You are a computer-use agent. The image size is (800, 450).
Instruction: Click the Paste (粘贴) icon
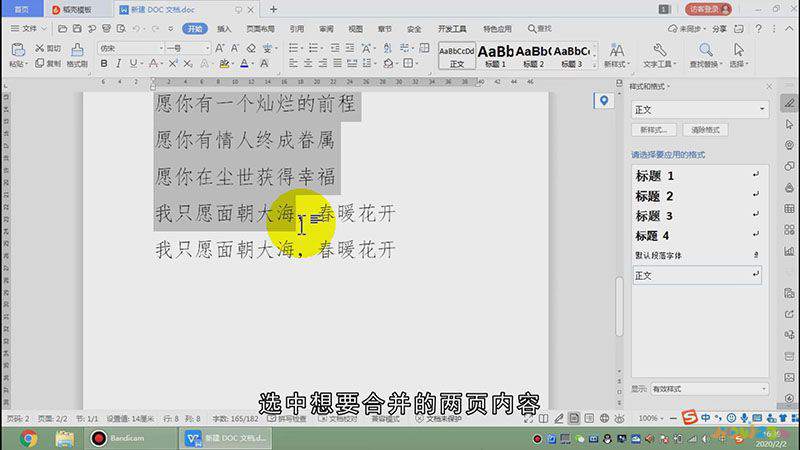(x=18, y=50)
